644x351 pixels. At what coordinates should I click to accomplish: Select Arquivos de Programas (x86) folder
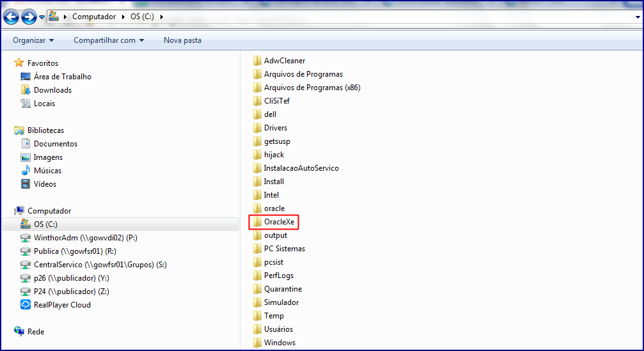pyautogui.click(x=312, y=88)
